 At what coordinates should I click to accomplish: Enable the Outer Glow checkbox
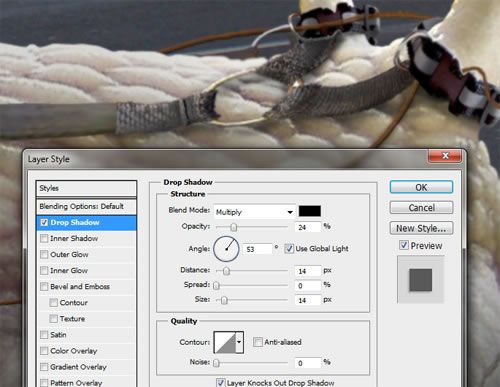point(44,254)
